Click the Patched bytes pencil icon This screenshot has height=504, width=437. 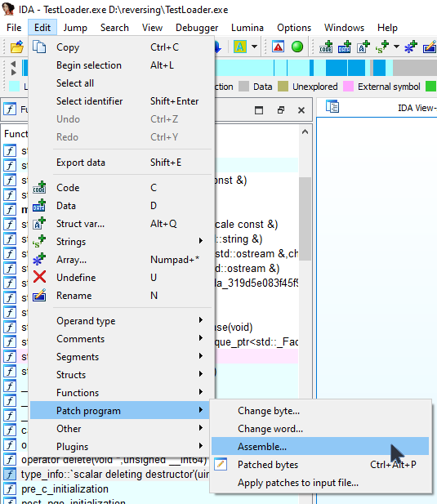coord(221,464)
